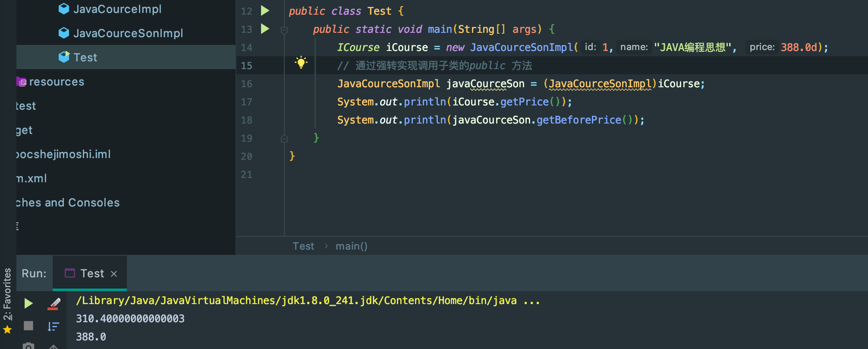Select the resources folder in project tree
This screenshot has height=349, width=868.
57,82
